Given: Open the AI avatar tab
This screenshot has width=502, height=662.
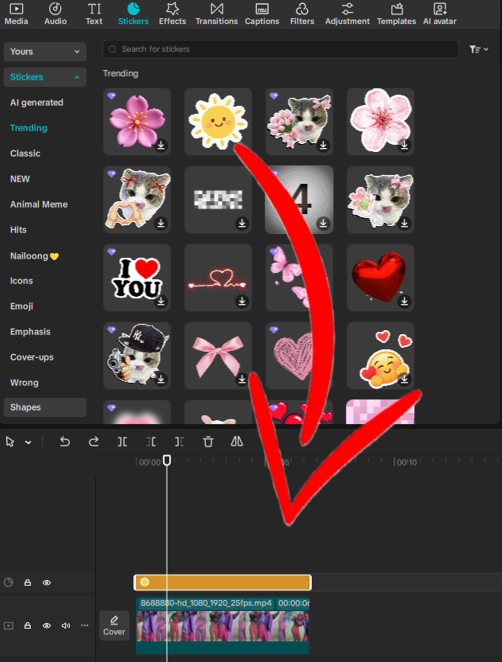Looking at the screenshot, I should (x=440, y=14).
